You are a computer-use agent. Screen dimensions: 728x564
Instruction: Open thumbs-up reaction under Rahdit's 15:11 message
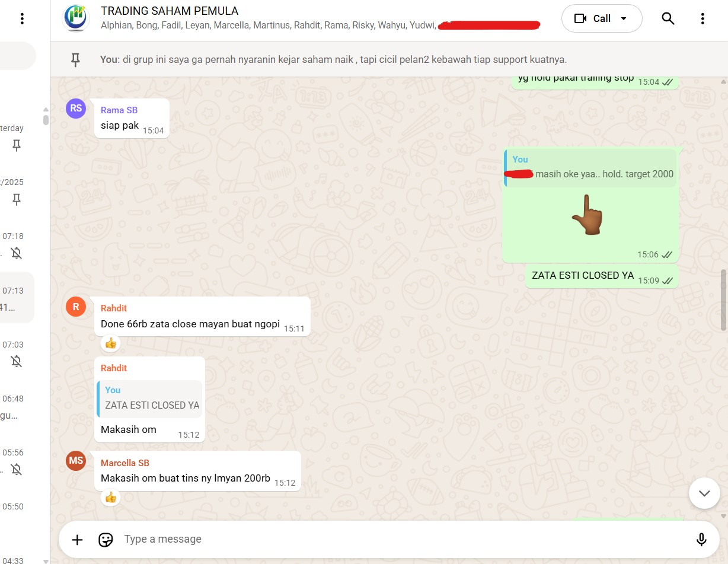(110, 343)
